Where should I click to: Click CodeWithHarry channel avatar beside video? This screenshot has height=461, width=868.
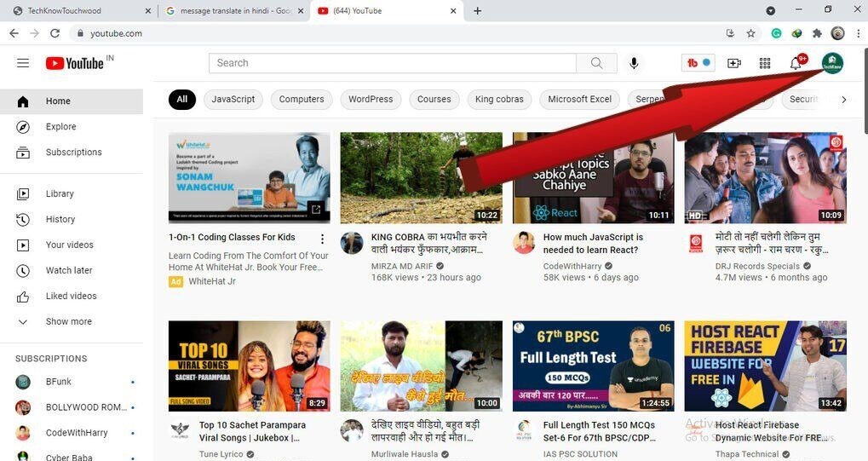(524, 243)
